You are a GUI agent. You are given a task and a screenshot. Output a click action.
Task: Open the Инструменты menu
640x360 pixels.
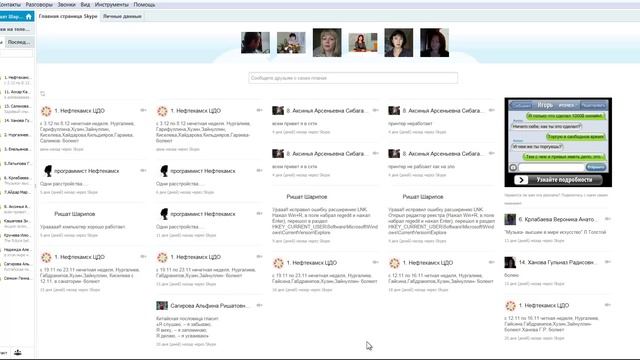(x=111, y=4)
